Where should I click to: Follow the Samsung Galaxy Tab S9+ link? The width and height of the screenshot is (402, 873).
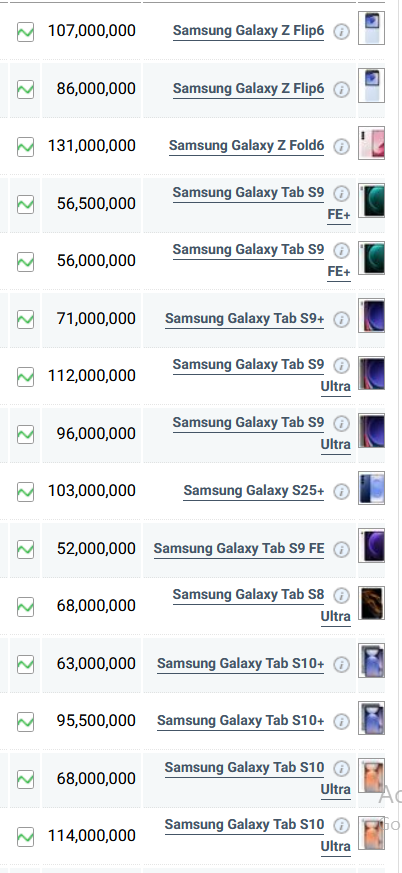click(x=244, y=318)
